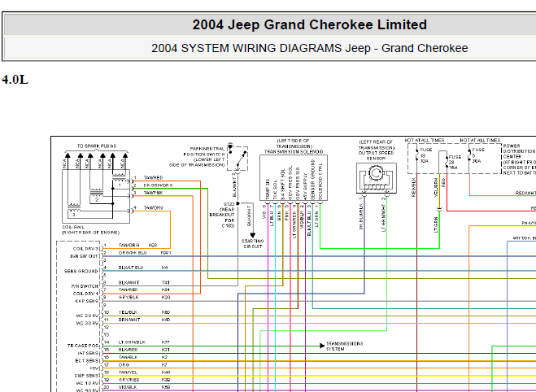Click the "GRY/BLK" wire label at pin 8
The width and height of the screenshot is (536, 392).
pyautogui.click(x=129, y=298)
